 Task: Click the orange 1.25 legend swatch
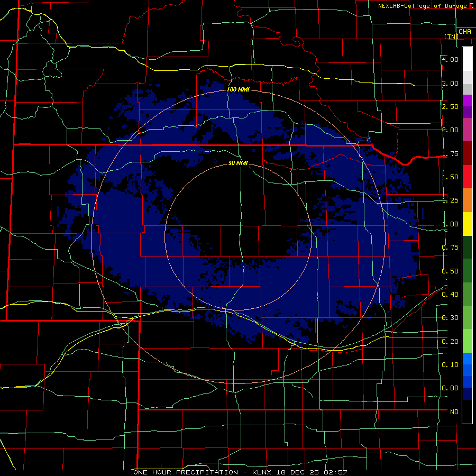tap(467, 200)
